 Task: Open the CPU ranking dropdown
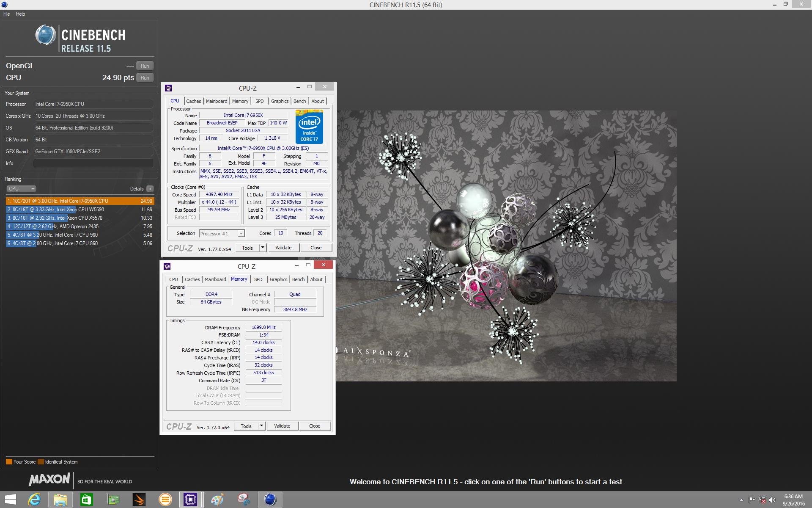[x=21, y=189]
